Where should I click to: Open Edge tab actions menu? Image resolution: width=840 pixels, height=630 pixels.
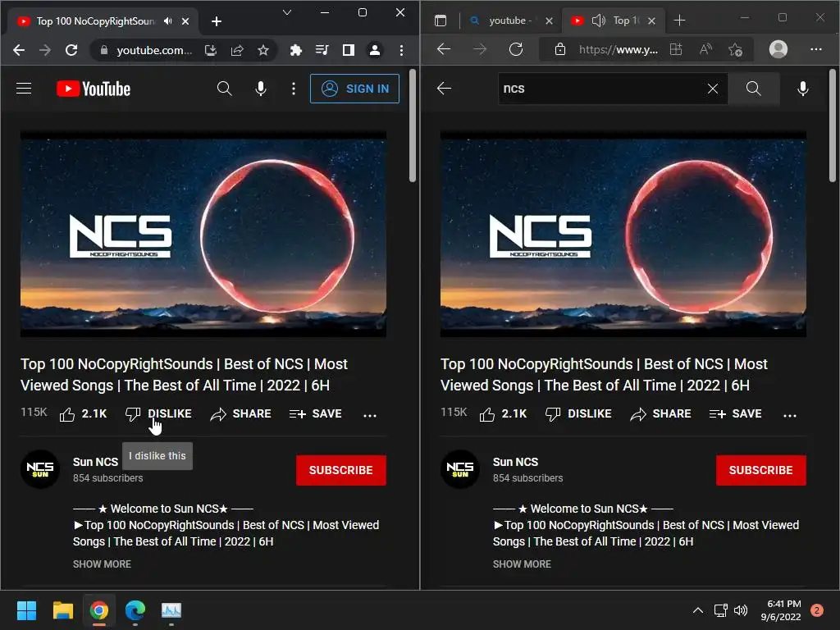point(441,21)
